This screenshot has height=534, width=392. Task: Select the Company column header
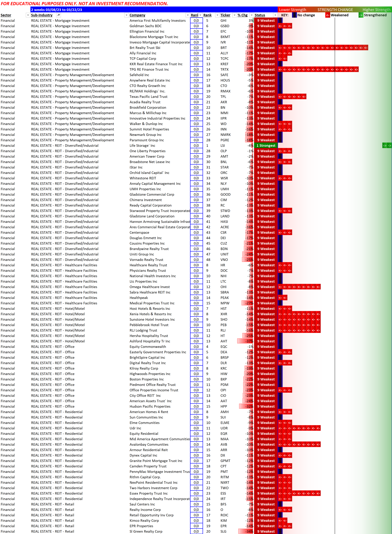[137, 15]
